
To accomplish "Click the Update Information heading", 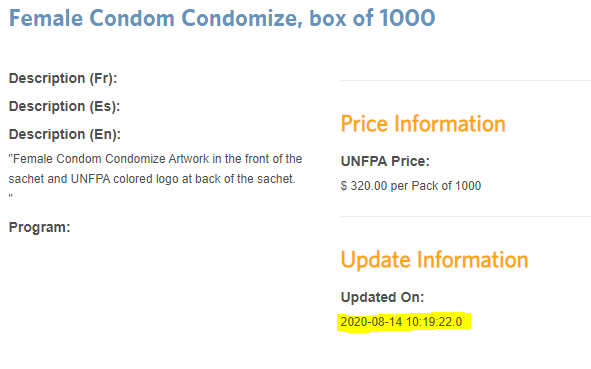I will tap(434, 260).
